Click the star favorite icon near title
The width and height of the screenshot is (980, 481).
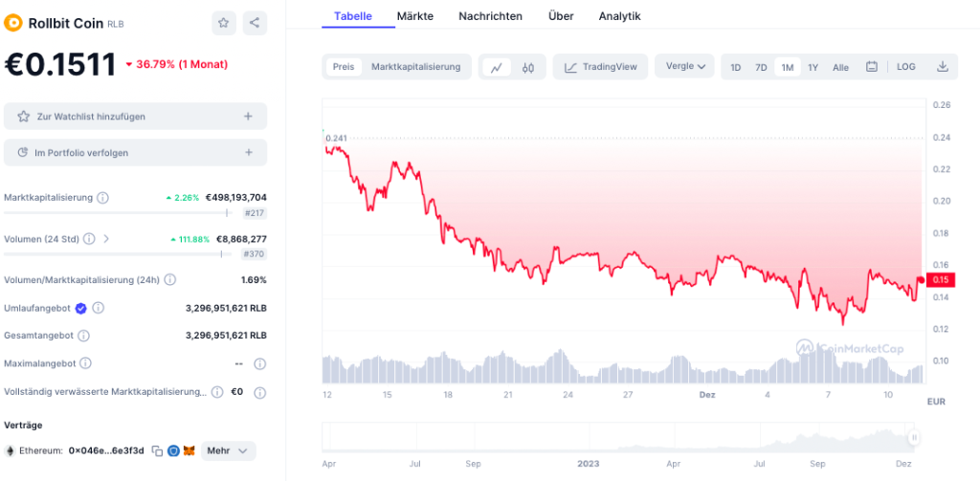coord(224,23)
